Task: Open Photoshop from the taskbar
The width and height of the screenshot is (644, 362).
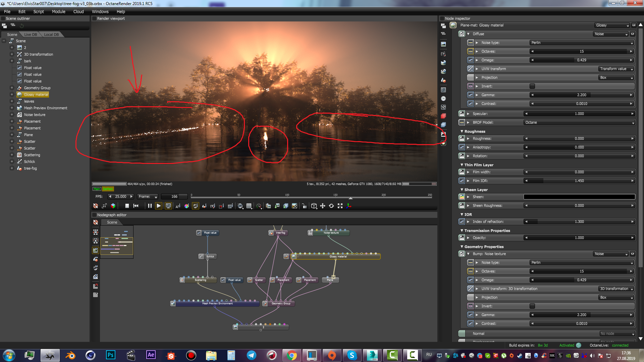Action: [x=111, y=355]
